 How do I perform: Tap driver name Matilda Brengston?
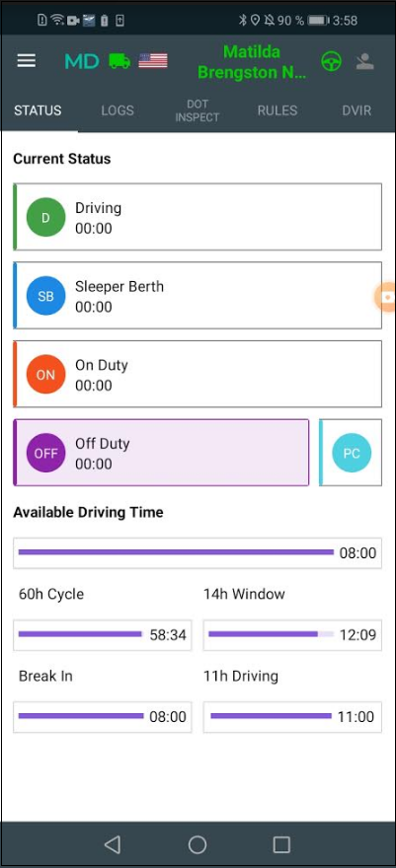[252, 62]
